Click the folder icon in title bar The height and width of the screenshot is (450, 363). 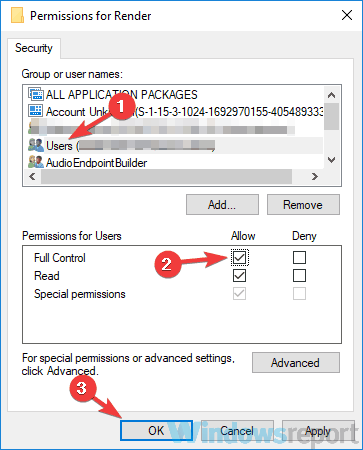(17, 15)
